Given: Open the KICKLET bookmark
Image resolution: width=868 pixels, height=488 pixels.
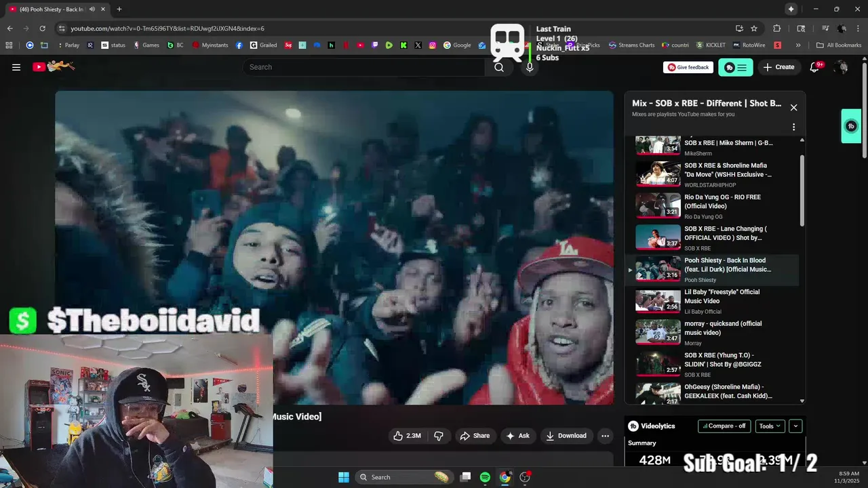Looking at the screenshot, I should (711, 45).
